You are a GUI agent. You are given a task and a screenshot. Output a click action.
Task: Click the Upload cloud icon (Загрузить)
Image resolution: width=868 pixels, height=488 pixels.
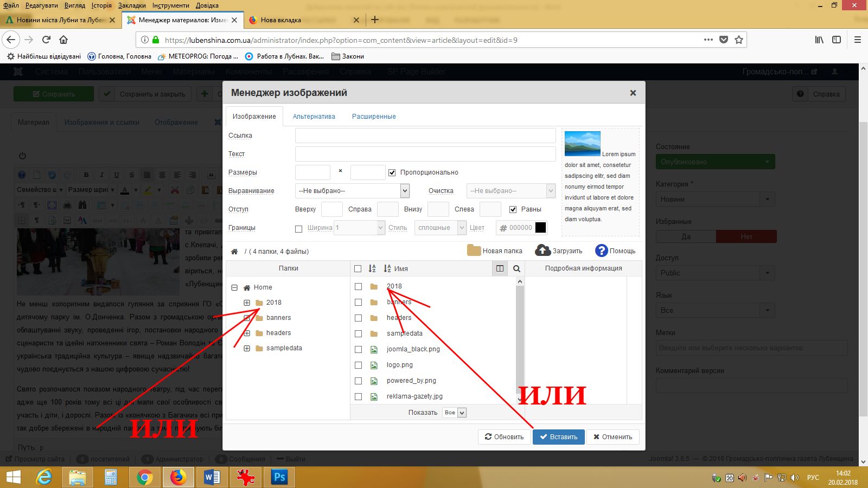click(x=542, y=251)
